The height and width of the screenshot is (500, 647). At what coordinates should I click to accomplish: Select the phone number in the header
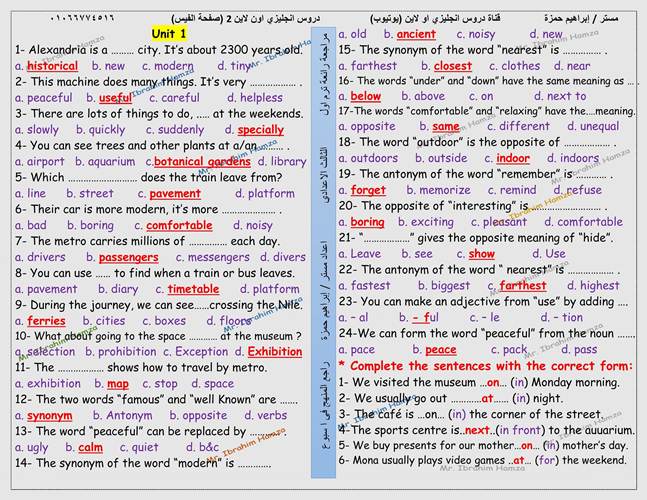(x=82, y=19)
